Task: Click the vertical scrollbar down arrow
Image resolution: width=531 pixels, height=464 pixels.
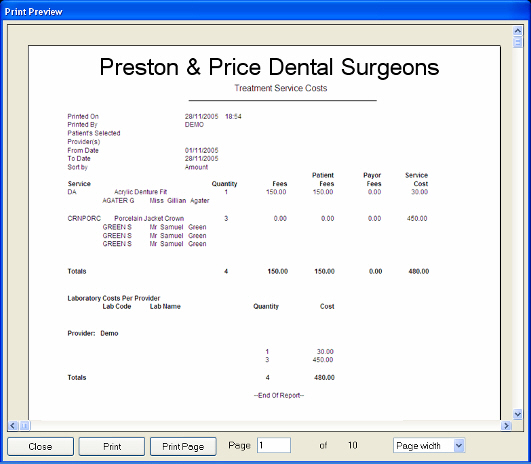Action: [517, 414]
